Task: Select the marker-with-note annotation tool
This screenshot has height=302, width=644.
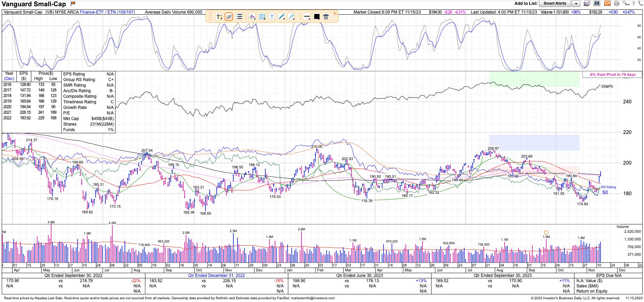Action: tap(219, 16)
